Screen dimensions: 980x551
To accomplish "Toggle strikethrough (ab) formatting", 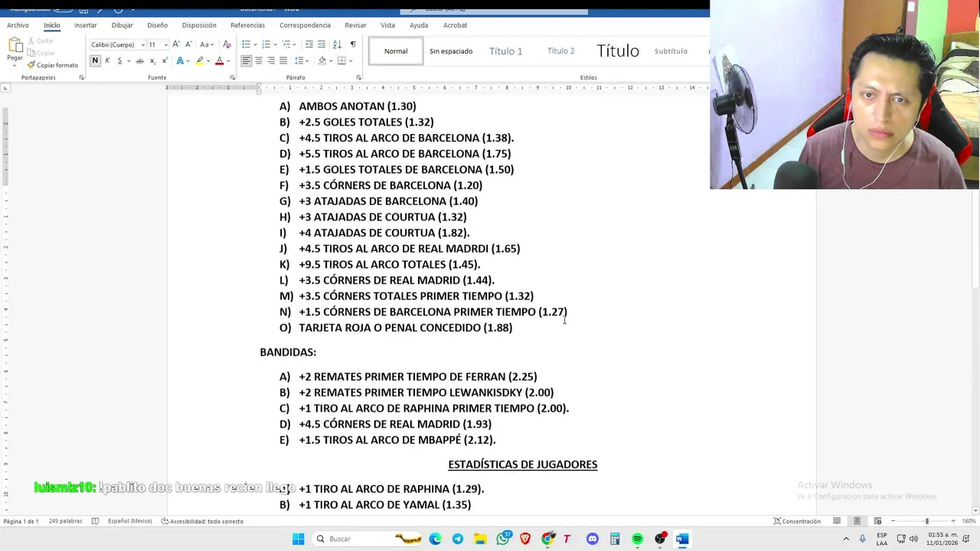I will click(x=139, y=60).
